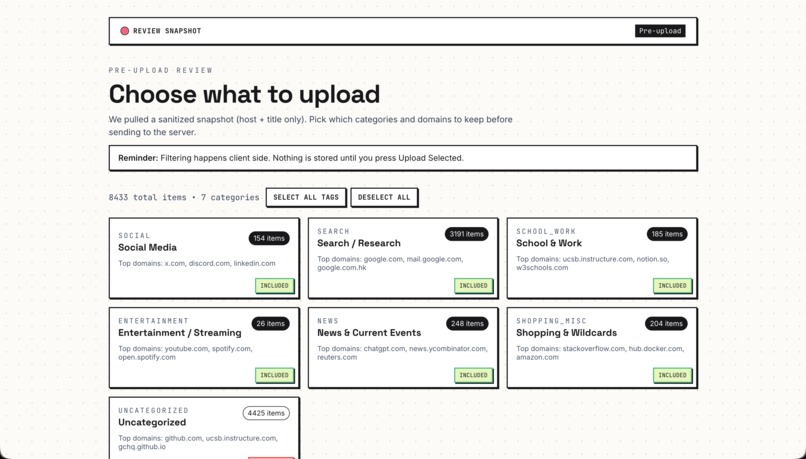Click the Reminder notice about client-side filtering

pyautogui.click(x=403, y=158)
